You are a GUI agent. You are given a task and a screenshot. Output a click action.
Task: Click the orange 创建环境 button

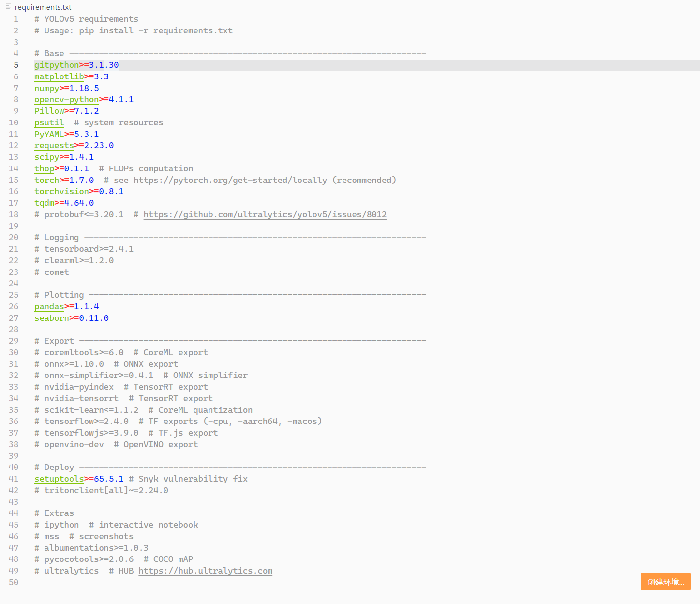point(666,582)
